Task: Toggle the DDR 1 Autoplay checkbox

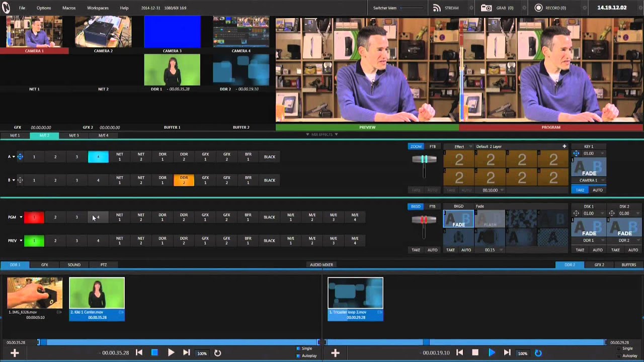Action: point(298,355)
